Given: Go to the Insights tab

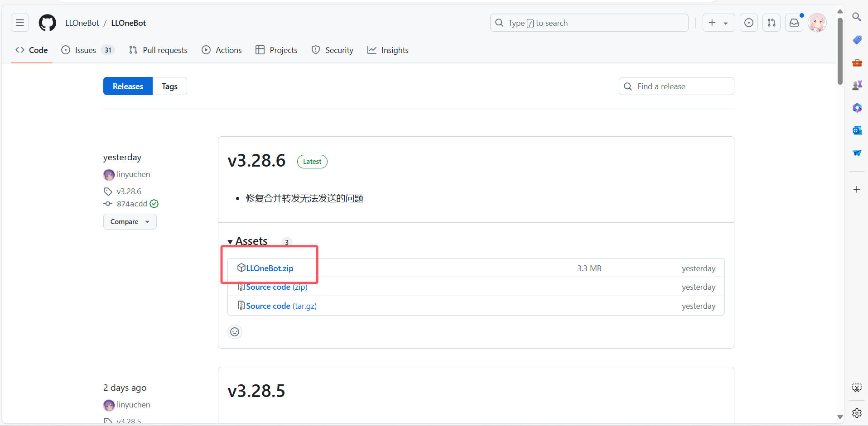Looking at the screenshot, I should point(388,50).
